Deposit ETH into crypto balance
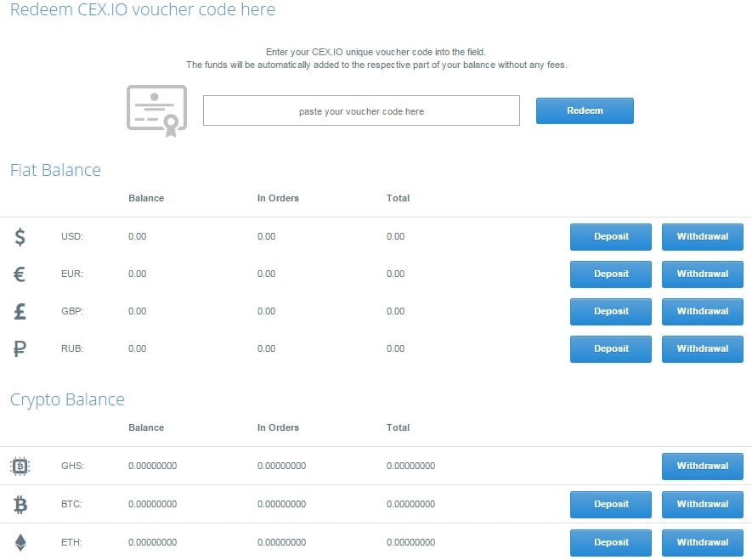The height and width of the screenshot is (560, 752). tap(610, 543)
